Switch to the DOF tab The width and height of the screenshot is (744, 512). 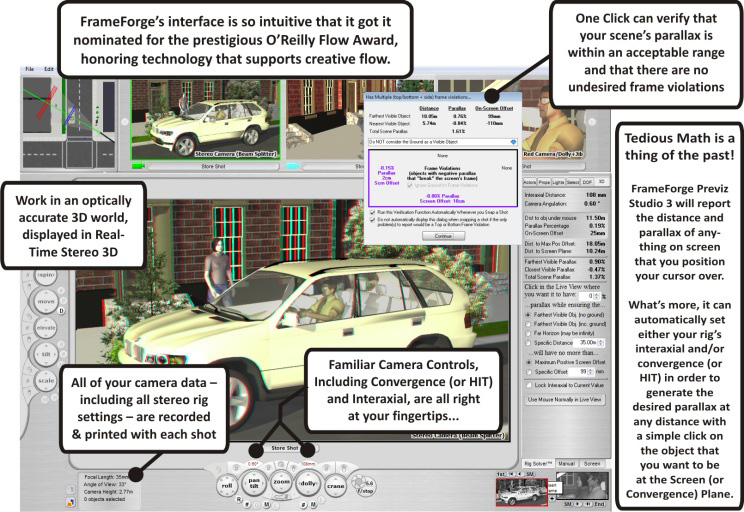point(587,182)
